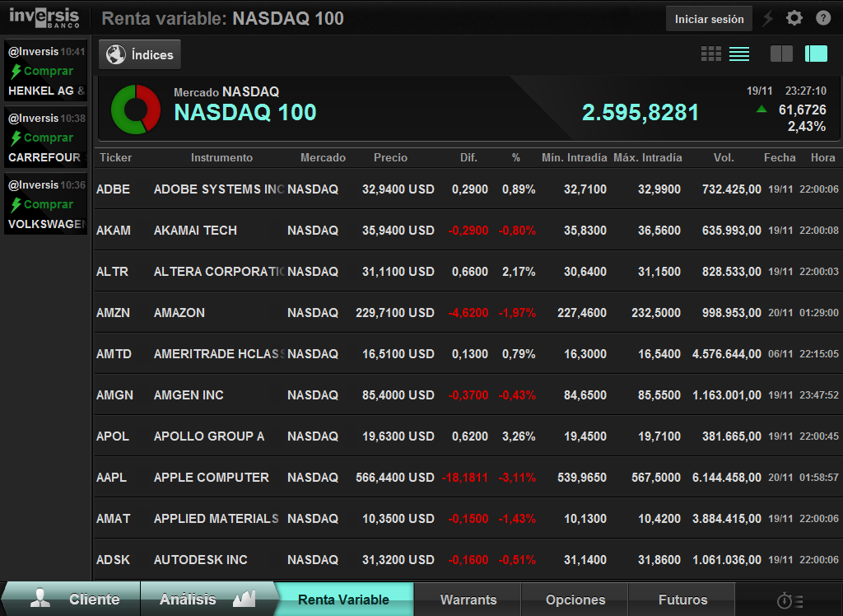Sort table by Vol. column header

click(x=724, y=157)
